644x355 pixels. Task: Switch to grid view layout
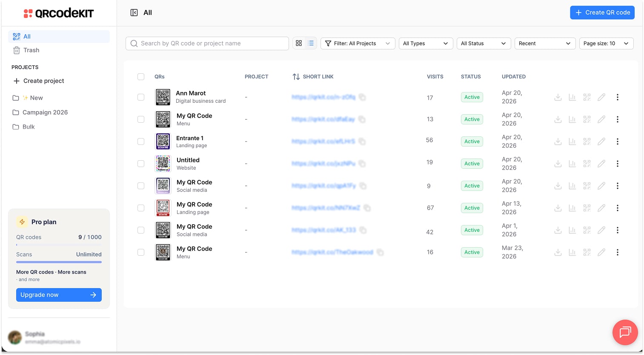[x=299, y=43]
